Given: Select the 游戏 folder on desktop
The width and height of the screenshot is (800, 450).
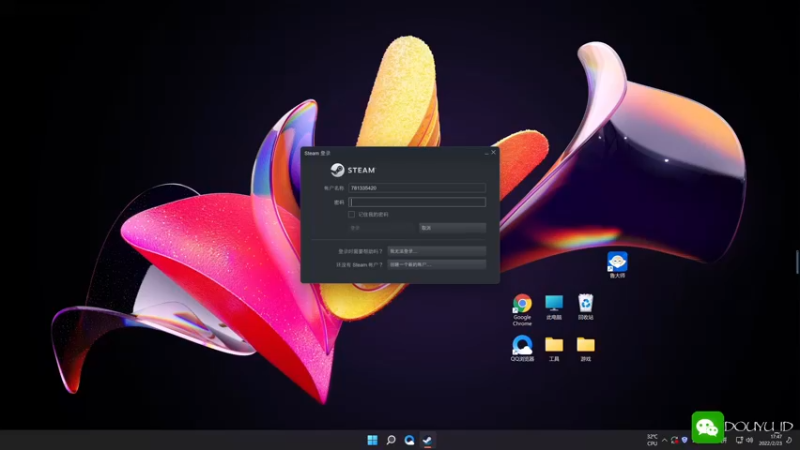Looking at the screenshot, I should click(585, 349).
